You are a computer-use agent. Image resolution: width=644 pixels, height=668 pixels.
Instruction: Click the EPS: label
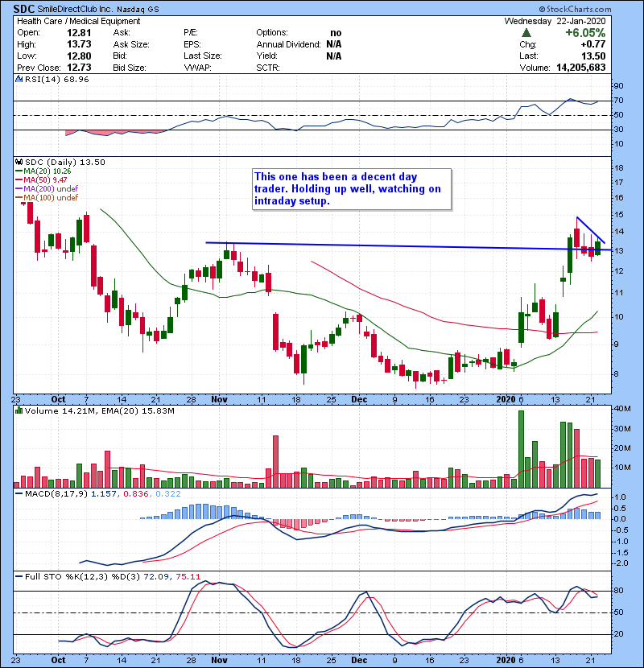click(x=192, y=44)
